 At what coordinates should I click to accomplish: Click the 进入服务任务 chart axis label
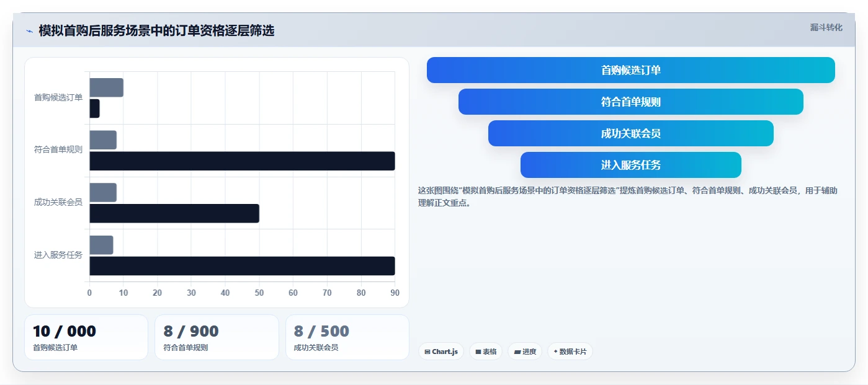pyautogui.click(x=58, y=255)
